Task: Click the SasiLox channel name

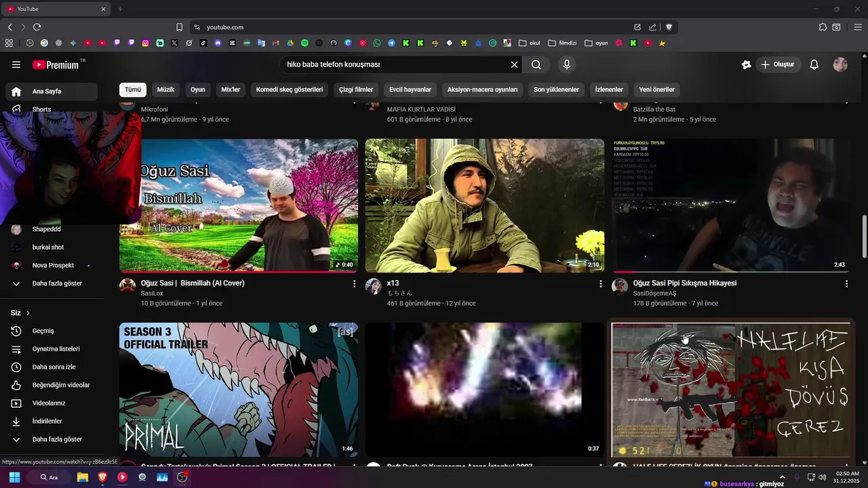Action: 152,293
